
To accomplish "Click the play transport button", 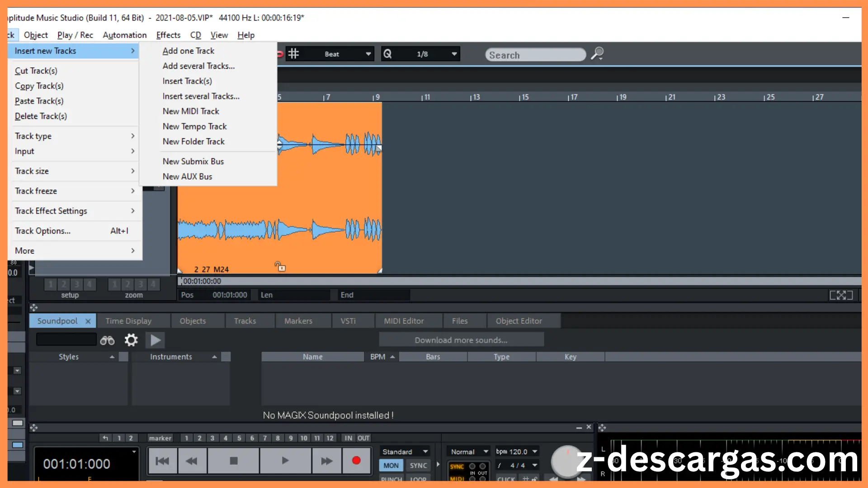I will [x=285, y=461].
